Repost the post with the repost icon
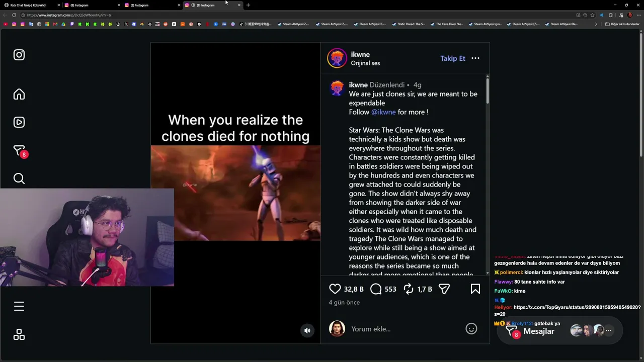This screenshot has width=644, height=362. (409, 289)
